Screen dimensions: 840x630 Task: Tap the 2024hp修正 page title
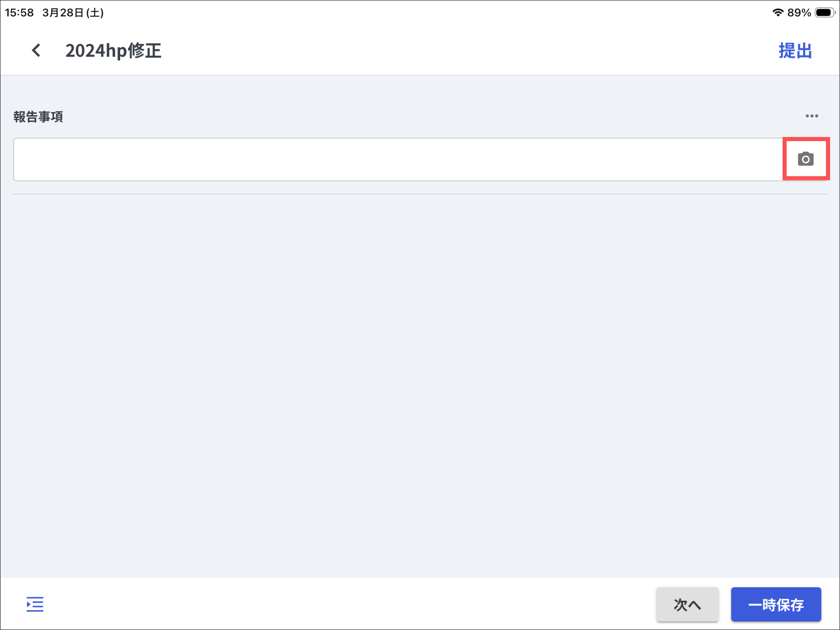pos(113,51)
